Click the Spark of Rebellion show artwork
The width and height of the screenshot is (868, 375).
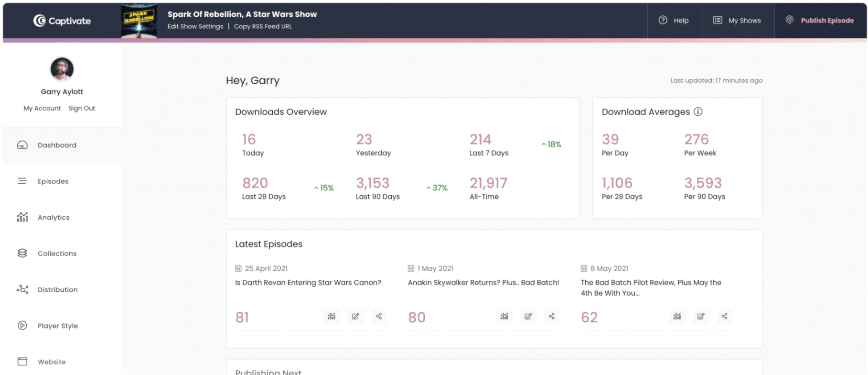(x=139, y=21)
